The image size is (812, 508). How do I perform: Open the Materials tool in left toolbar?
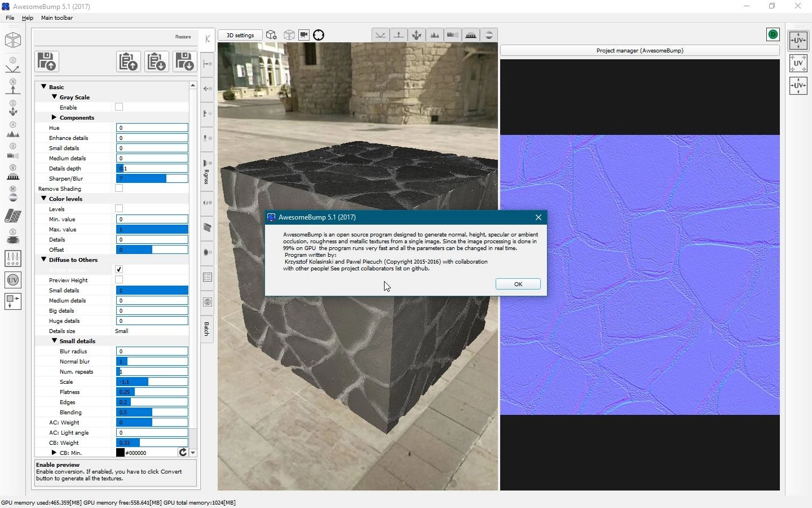tap(12, 215)
